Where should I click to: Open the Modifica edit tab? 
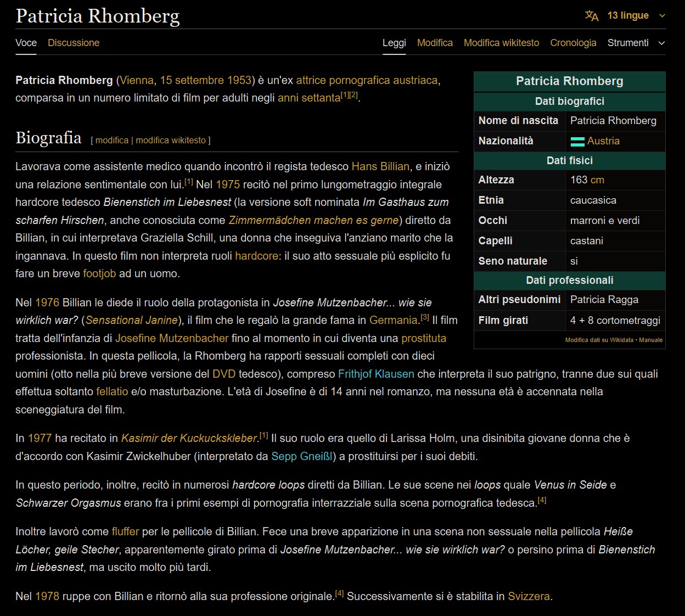[435, 43]
